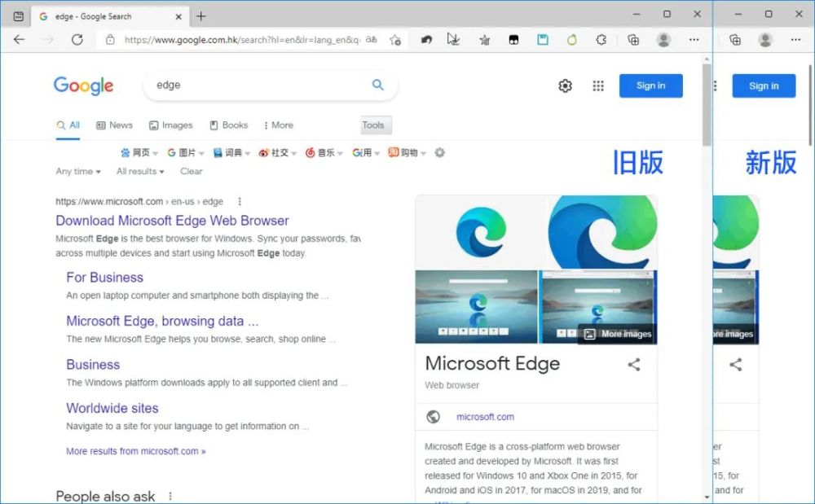Open a new tab with plus button
The image size is (815, 504).
[x=201, y=16]
